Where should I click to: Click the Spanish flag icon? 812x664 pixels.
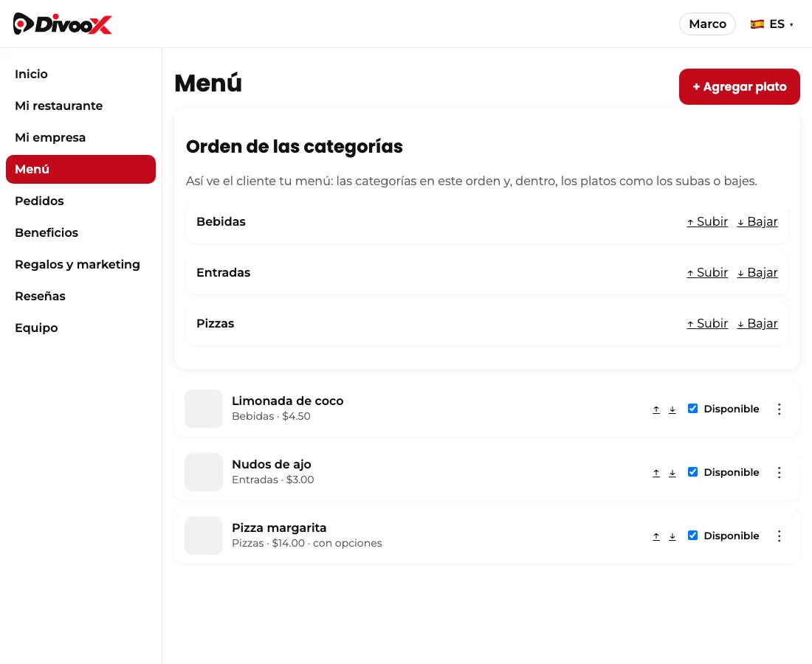[x=757, y=24]
